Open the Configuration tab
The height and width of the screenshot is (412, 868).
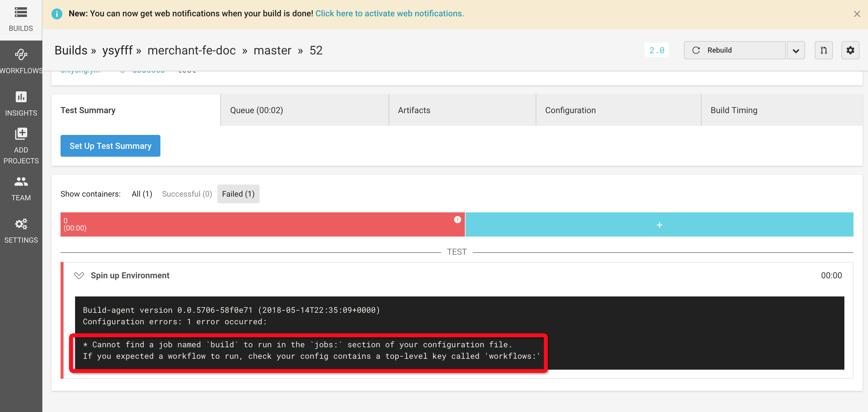pyautogui.click(x=570, y=110)
